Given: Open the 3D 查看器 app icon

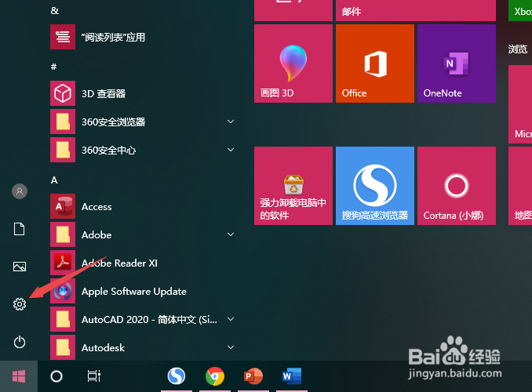Looking at the screenshot, I should point(63,93).
